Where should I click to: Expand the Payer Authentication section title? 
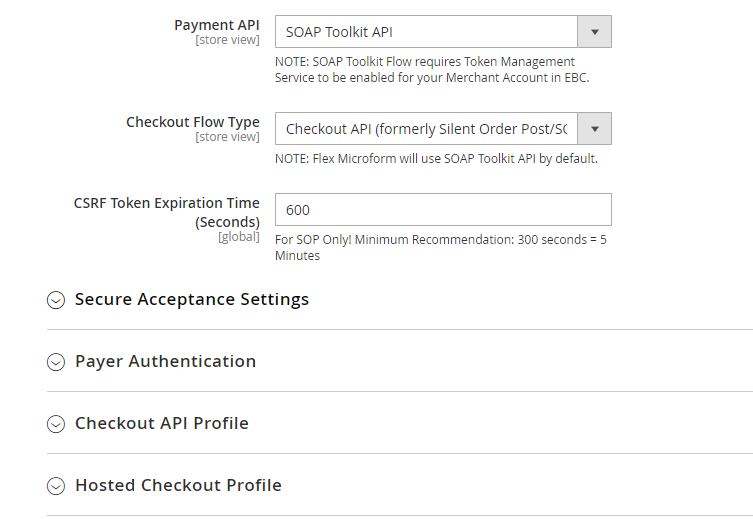165,361
